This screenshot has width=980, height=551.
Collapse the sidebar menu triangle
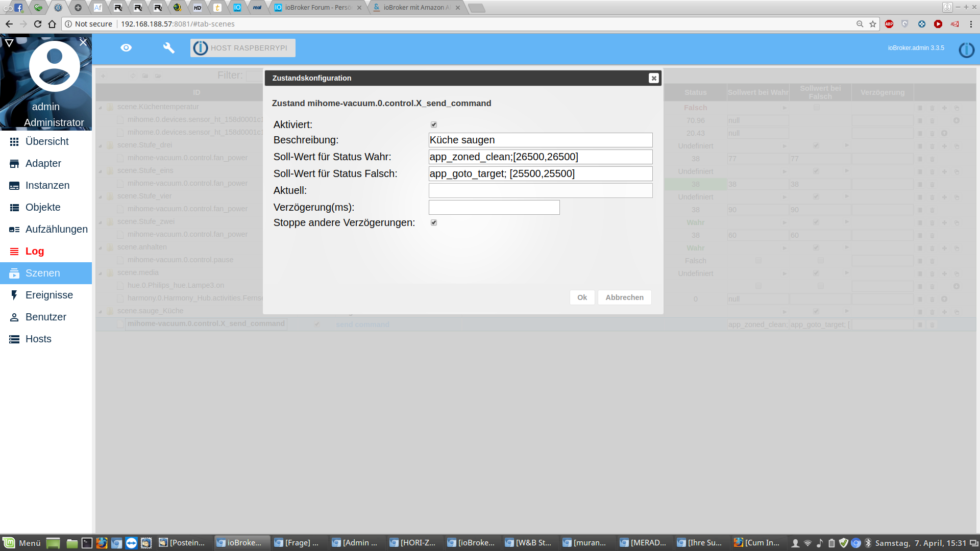(9, 43)
